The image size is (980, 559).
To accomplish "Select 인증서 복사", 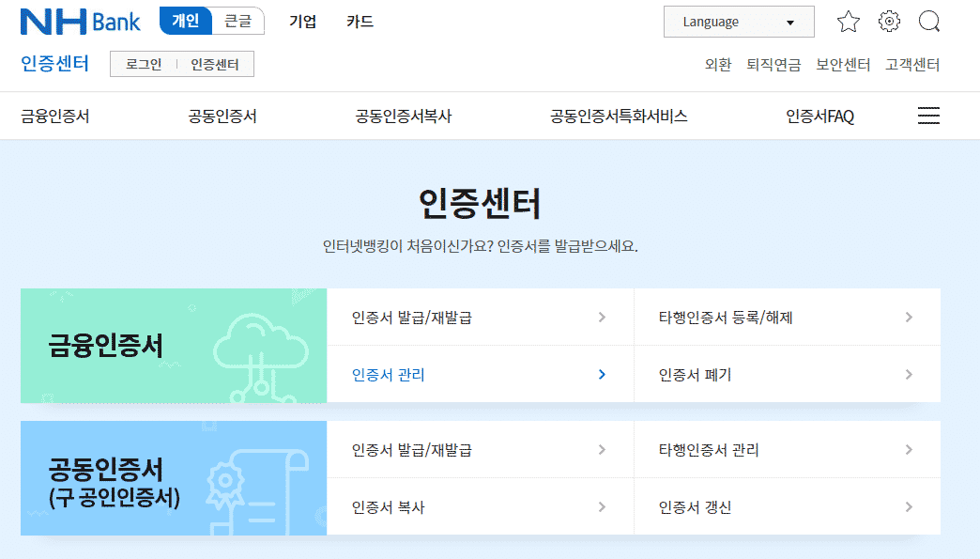I will point(480,507).
